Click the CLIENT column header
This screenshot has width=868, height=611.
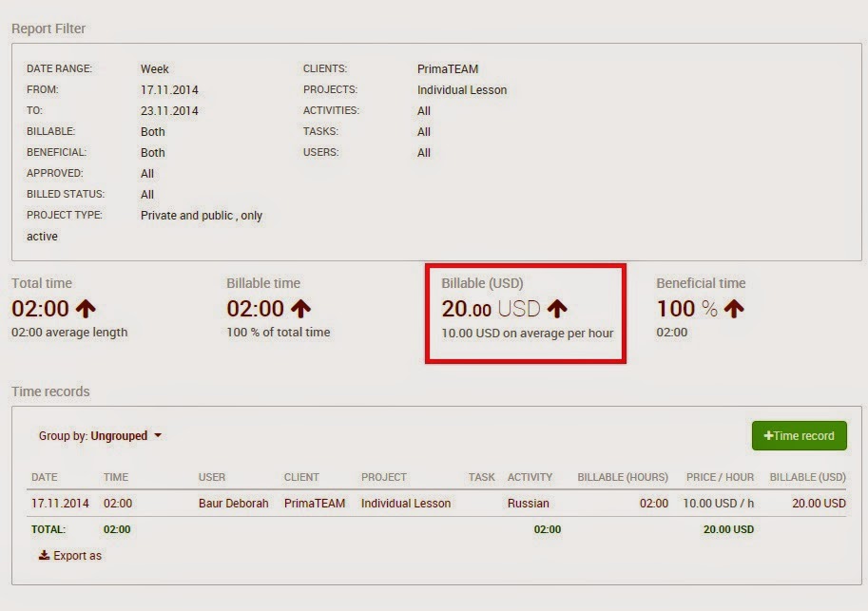[301, 477]
